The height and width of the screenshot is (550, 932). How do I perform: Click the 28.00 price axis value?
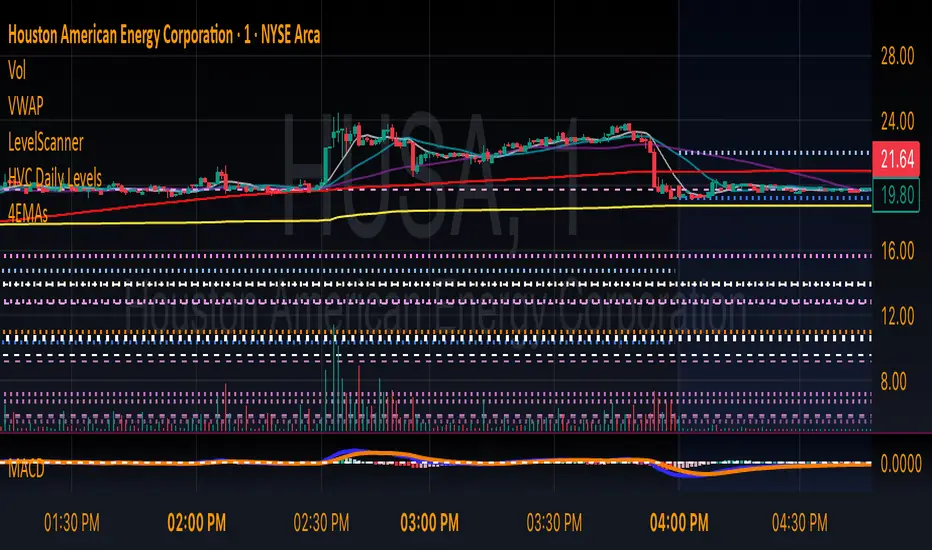[898, 56]
